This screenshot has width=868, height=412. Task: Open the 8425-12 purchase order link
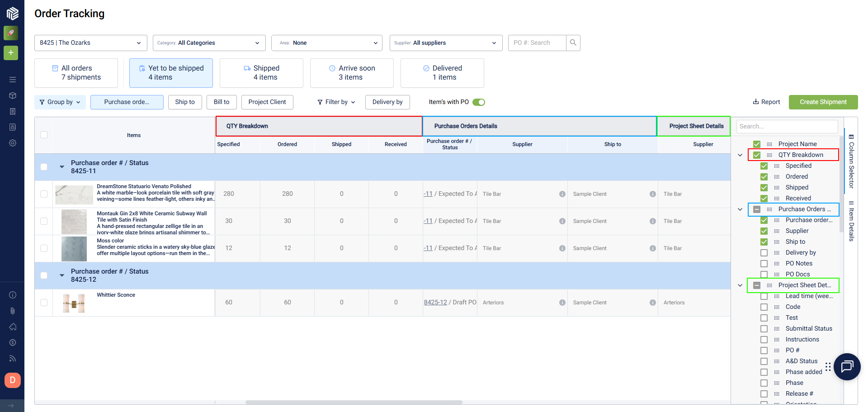coord(435,303)
